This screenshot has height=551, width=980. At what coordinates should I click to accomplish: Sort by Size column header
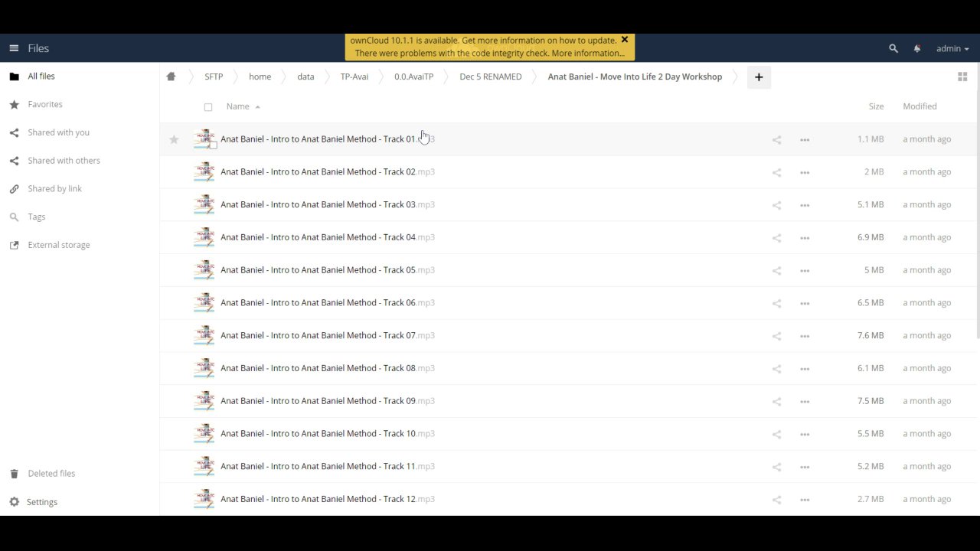(876, 106)
